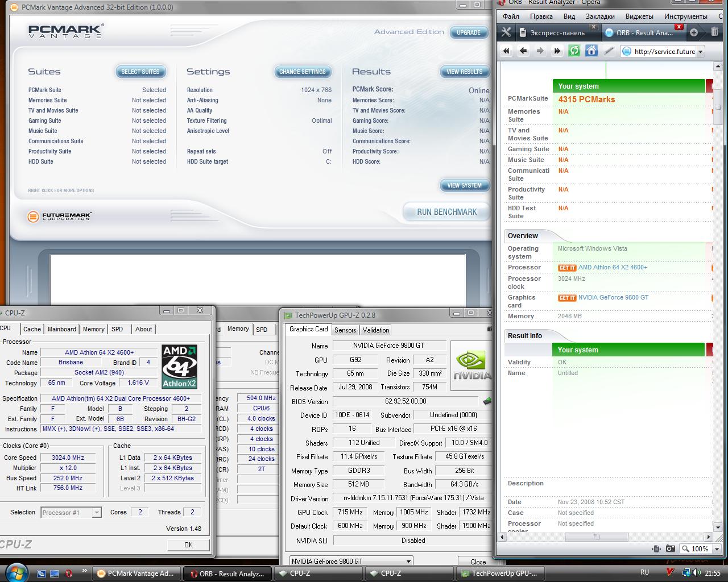Toggle Opera images camera icon in status bar
728x582 pixels.
(671, 548)
